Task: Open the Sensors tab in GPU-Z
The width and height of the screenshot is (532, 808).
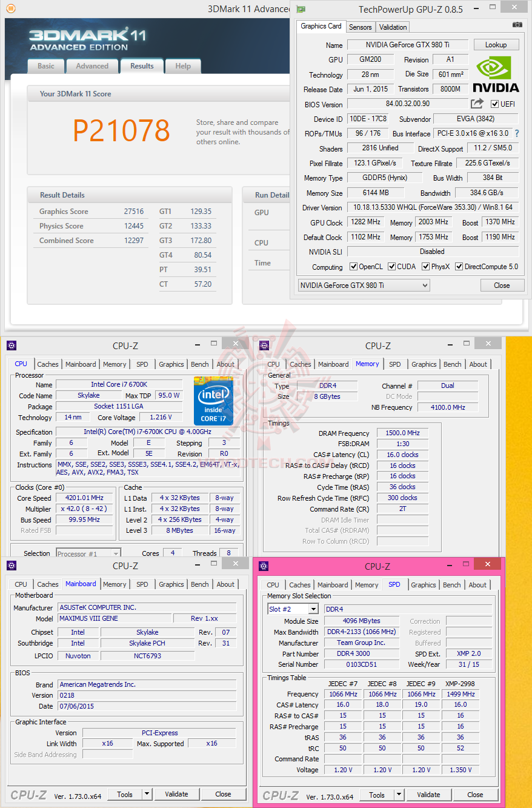Action: coord(361,27)
